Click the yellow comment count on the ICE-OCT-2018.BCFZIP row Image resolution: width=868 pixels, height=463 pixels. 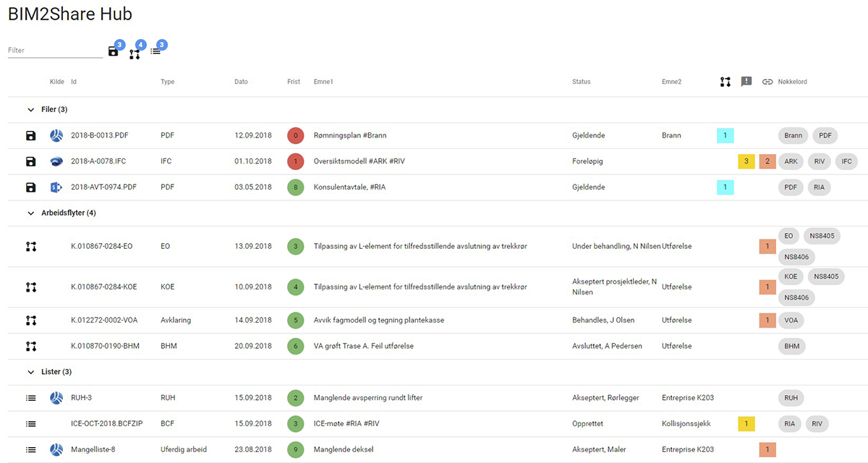point(746,424)
